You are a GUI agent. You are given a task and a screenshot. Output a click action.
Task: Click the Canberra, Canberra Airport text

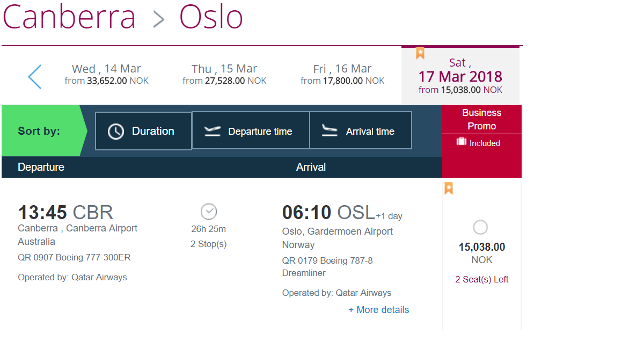click(x=78, y=228)
